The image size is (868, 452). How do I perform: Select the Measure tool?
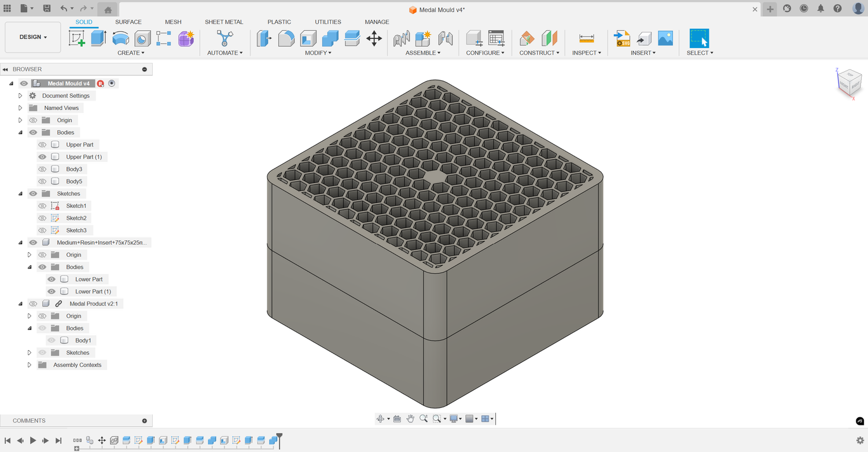click(x=586, y=39)
